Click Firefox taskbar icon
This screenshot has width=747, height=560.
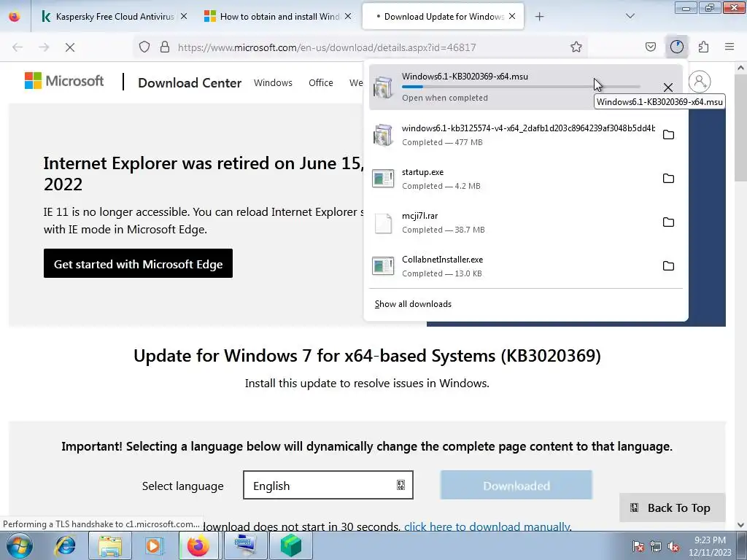coord(198,545)
